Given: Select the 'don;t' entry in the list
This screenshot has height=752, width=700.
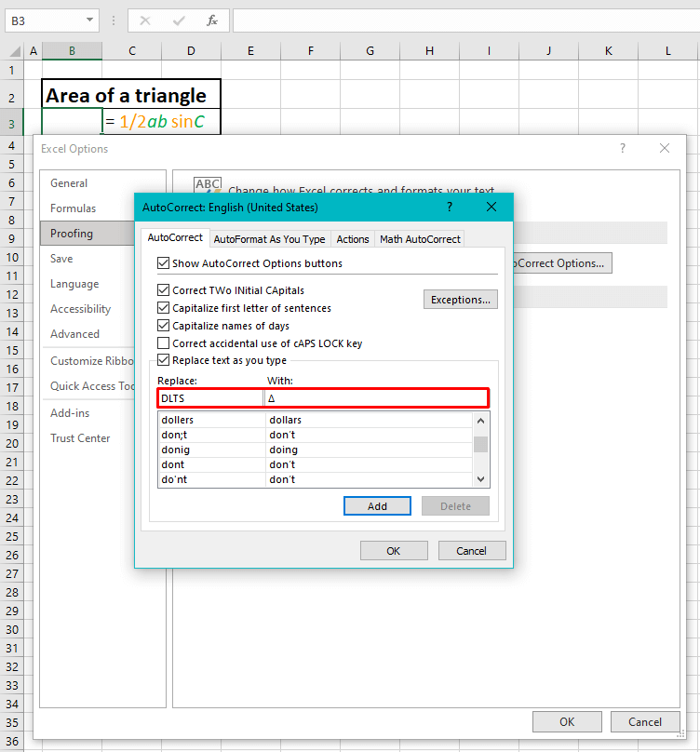Looking at the screenshot, I should point(316,435).
